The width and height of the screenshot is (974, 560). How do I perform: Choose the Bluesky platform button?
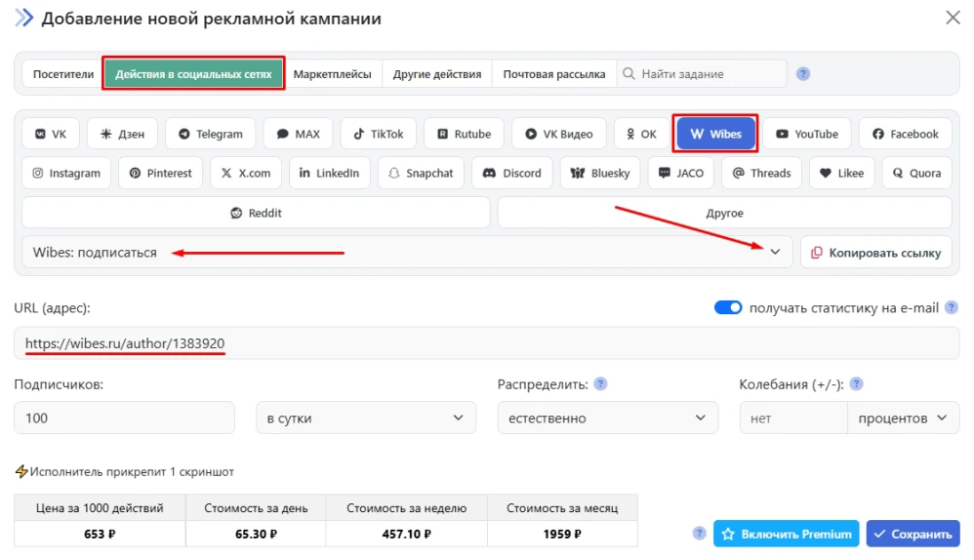[x=600, y=173]
